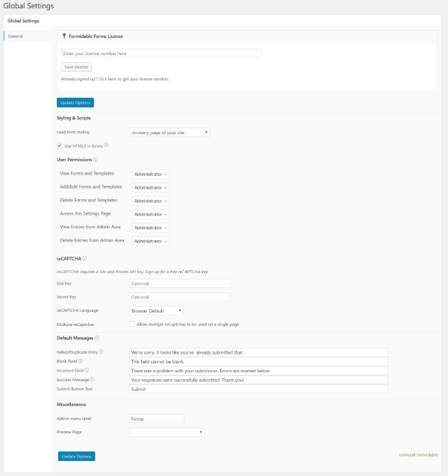The image size is (448, 476).
Task: Click the Blank Field info icon
Action: coord(80,361)
